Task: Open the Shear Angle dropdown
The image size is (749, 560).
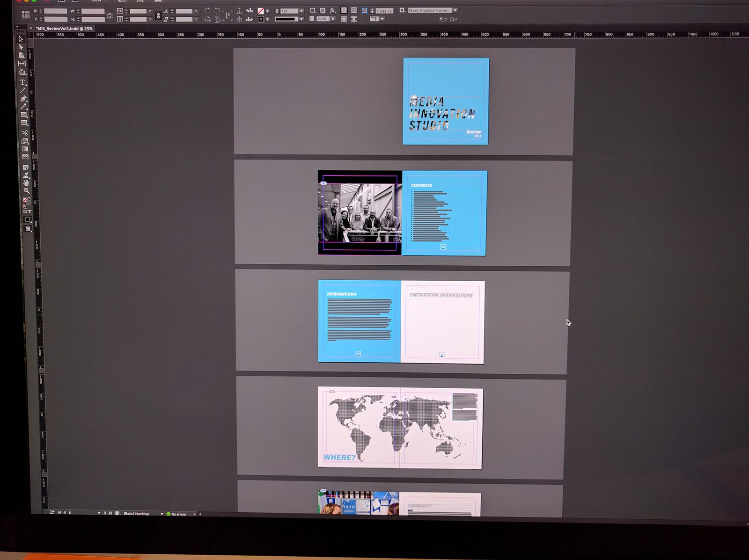Action: 196,19
